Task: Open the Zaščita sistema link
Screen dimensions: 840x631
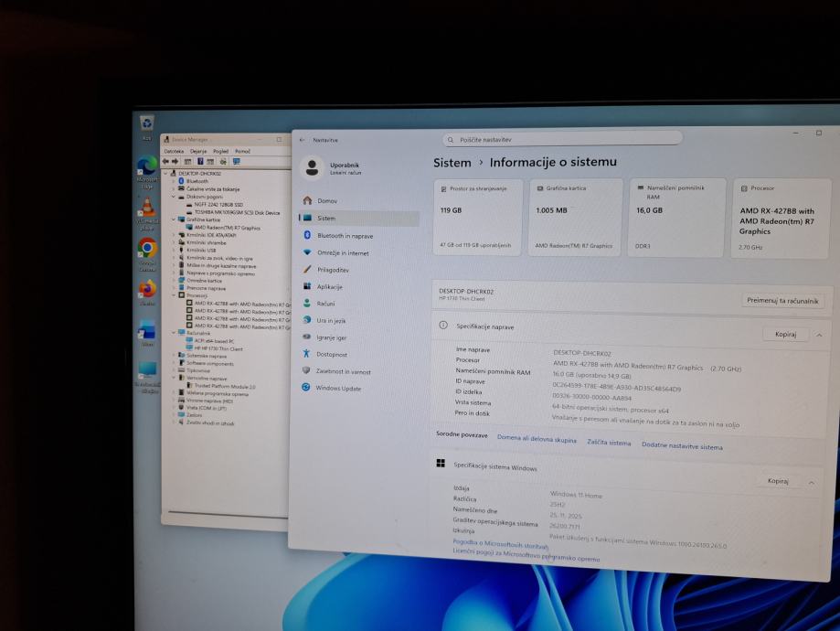Action: tap(609, 444)
